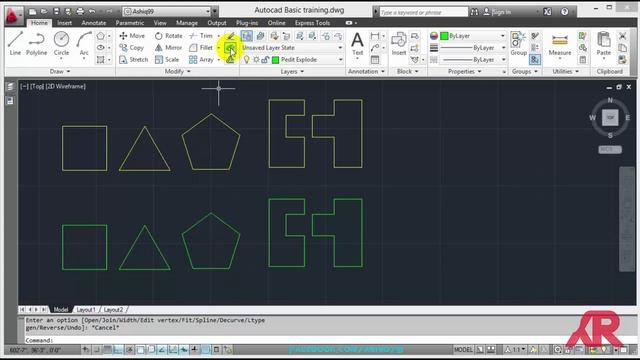Click the green layer color swatch for Pedit Explode

tap(276, 60)
